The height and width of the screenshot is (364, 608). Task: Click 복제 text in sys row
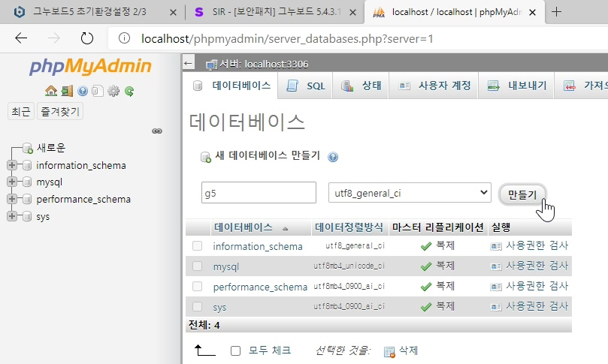pos(445,306)
